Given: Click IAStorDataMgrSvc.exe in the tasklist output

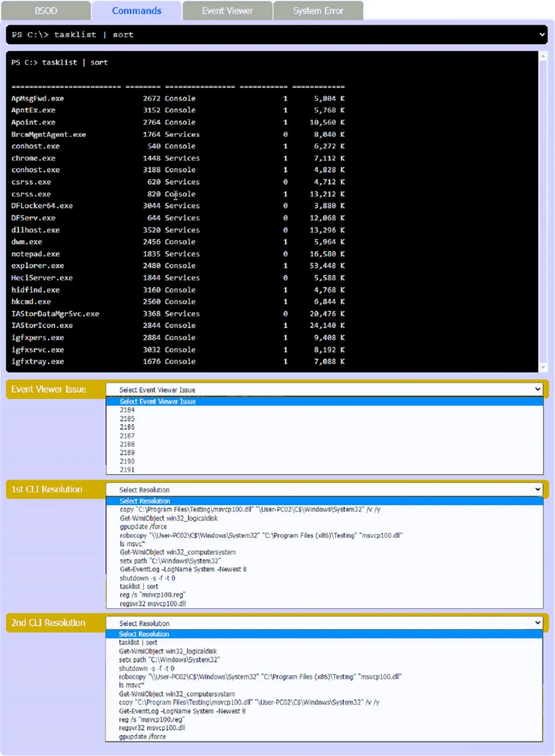Looking at the screenshot, I should pyautogui.click(x=55, y=314).
